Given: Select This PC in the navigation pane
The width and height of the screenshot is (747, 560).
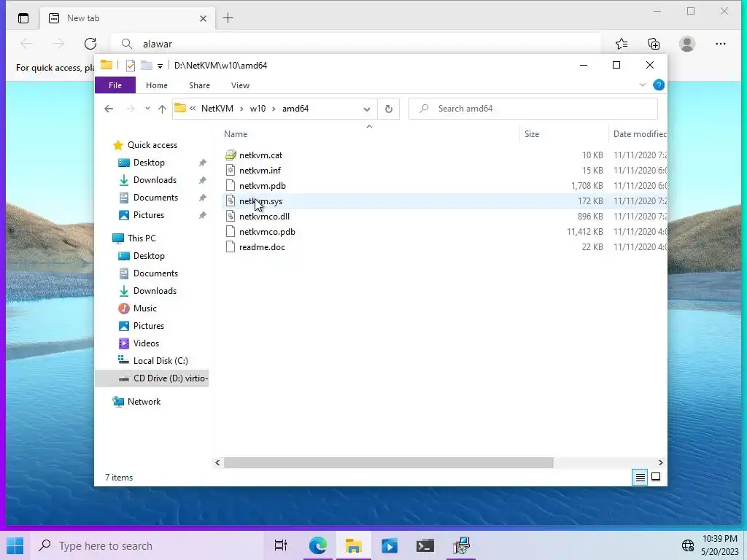Looking at the screenshot, I should click(142, 238).
